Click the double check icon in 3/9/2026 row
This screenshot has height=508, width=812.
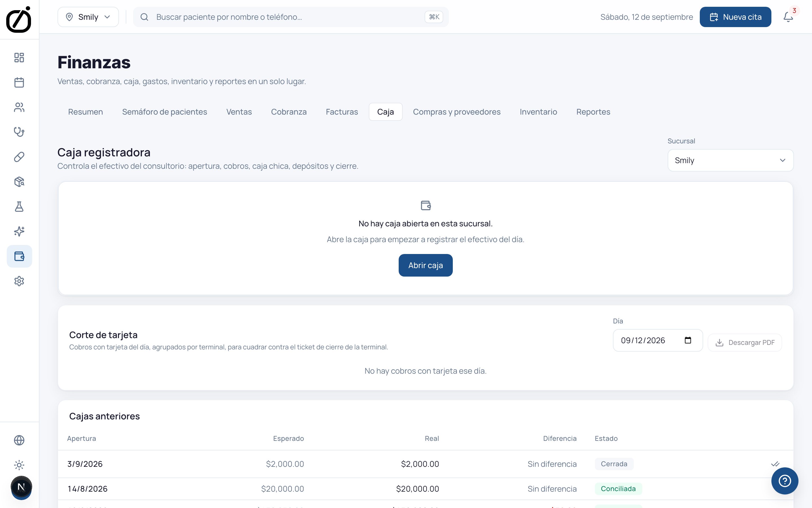click(775, 464)
